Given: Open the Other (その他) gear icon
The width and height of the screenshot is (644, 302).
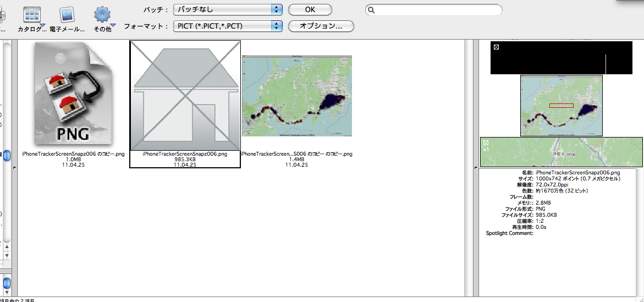Looking at the screenshot, I should coord(102,15).
